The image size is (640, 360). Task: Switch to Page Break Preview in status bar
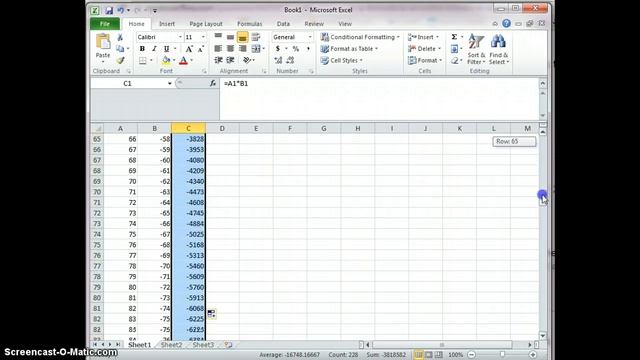(438, 355)
